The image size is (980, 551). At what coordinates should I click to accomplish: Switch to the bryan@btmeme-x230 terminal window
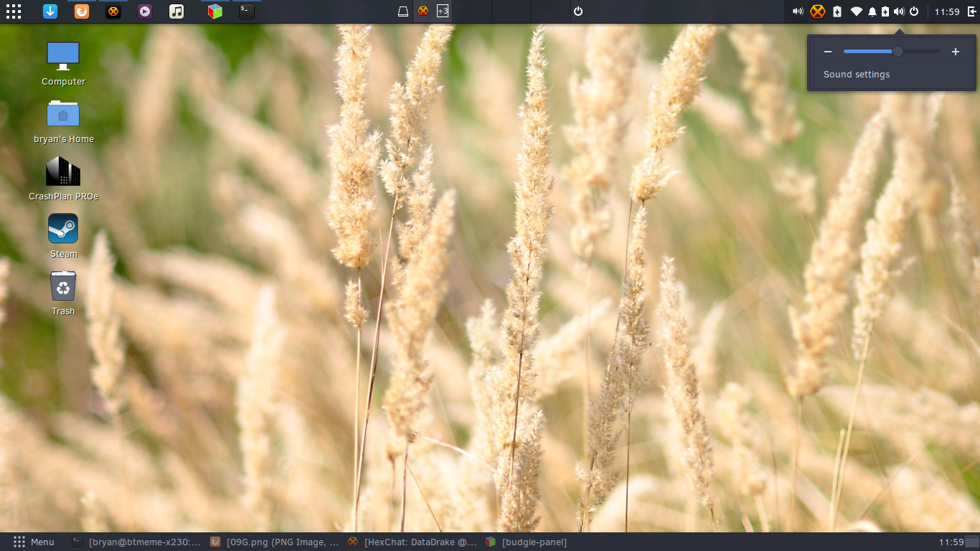point(136,542)
